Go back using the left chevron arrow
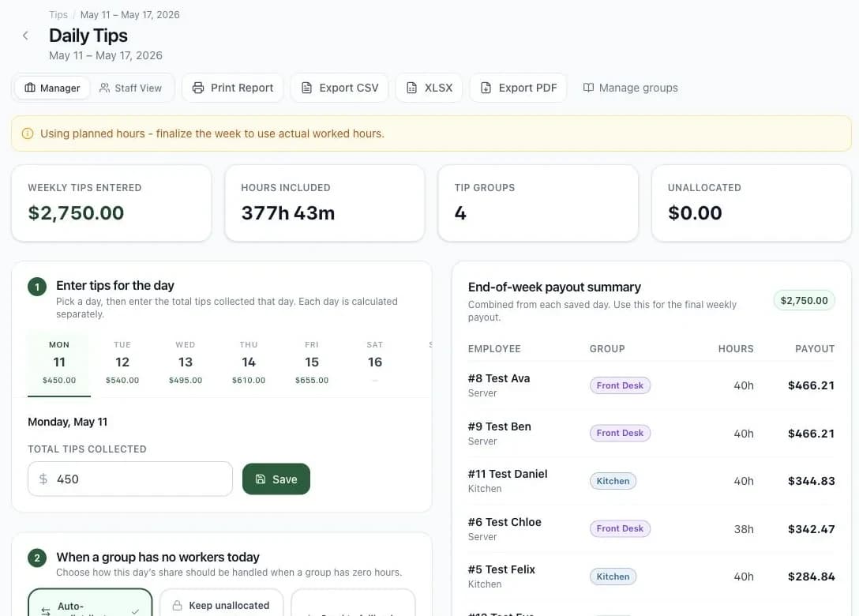 pyautogui.click(x=25, y=36)
